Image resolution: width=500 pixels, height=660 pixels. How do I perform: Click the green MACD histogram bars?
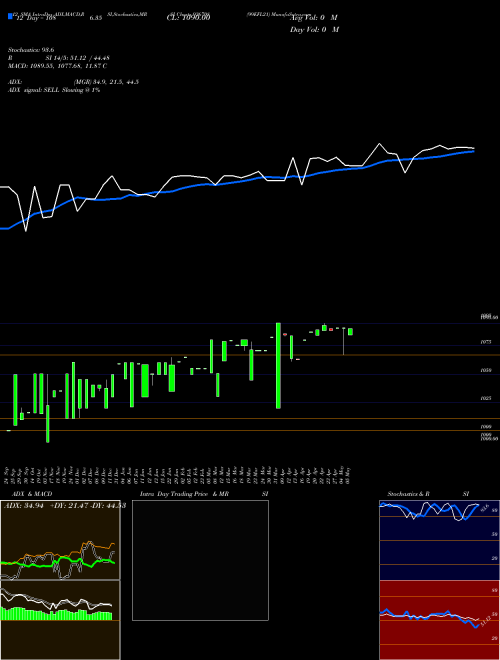[56, 614]
